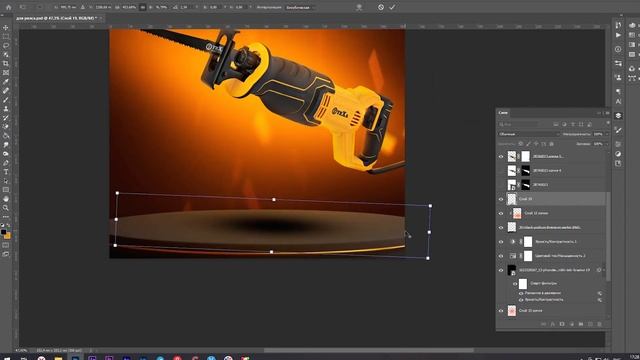This screenshot has height=360, width=640.
Task: Select the Quick Selection tool
Action: coord(6,55)
